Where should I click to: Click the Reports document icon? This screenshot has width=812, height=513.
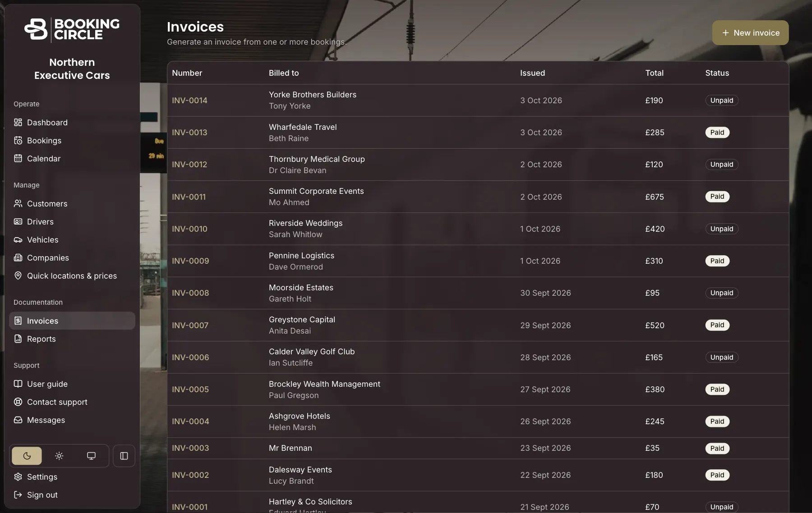pos(18,339)
